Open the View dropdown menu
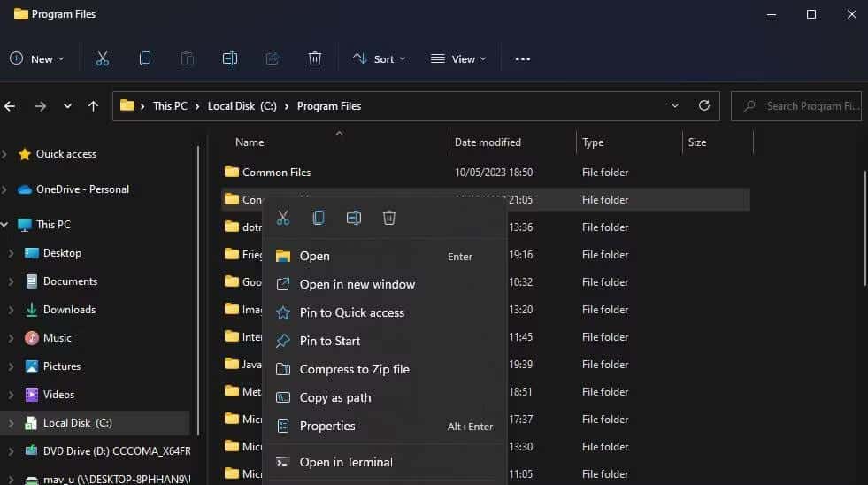The width and height of the screenshot is (868, 485). coord(458,58)
